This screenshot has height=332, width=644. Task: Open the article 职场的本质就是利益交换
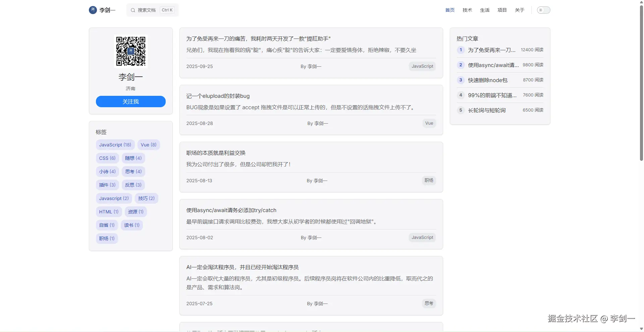(216, 153)
